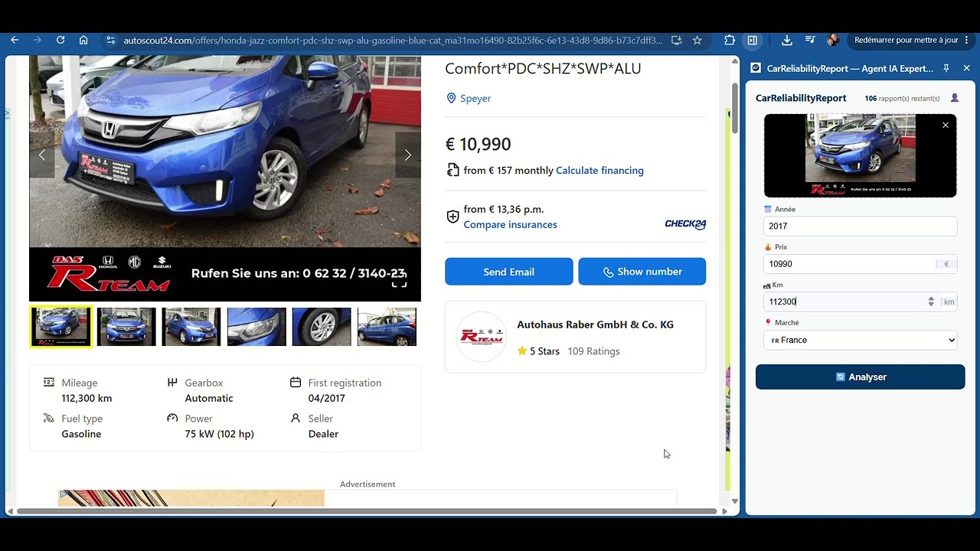
Task: Remove the car image from the report panel
Action: click(946, 125)
